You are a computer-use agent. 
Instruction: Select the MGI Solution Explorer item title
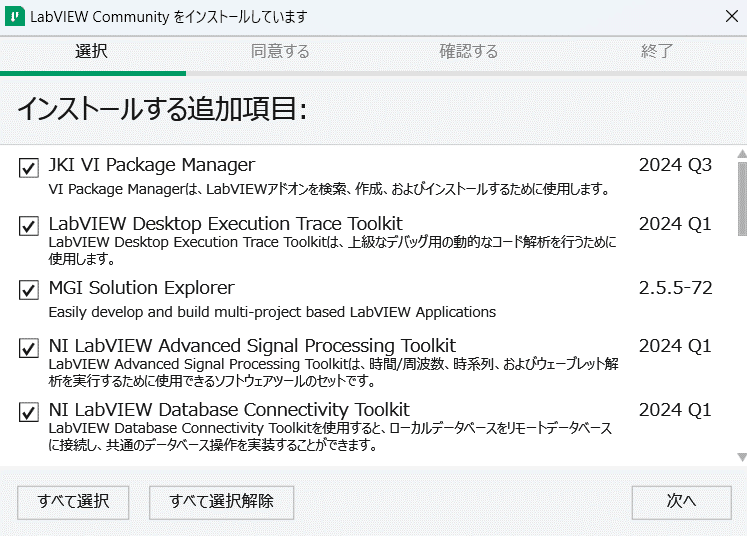141,288
